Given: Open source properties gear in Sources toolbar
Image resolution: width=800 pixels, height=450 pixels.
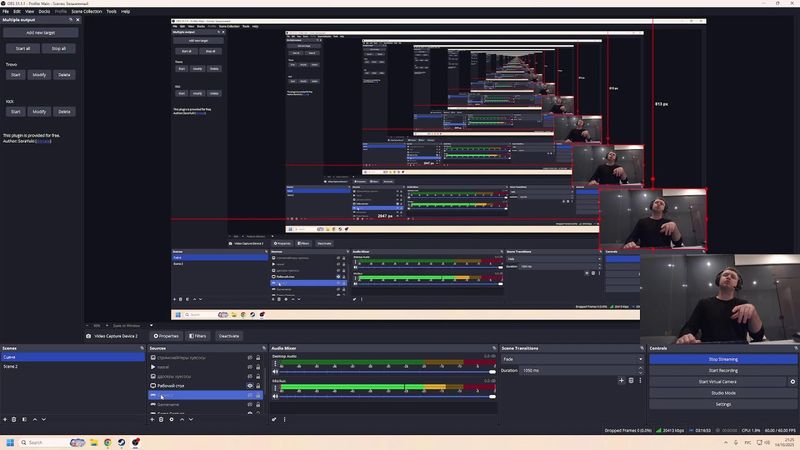Looking at the screenshot, I should (171, 419).
